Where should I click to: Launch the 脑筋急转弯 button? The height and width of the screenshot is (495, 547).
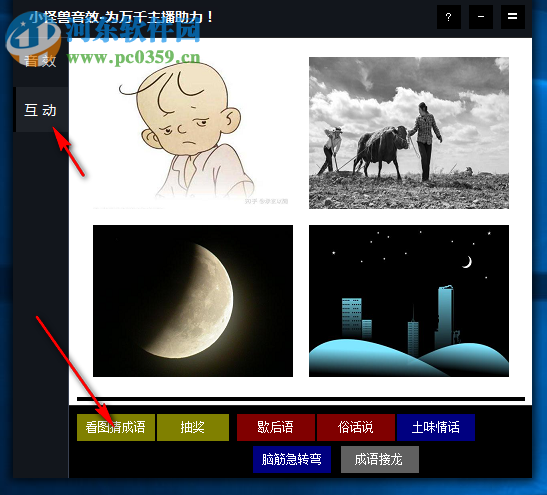coord(292,459)
